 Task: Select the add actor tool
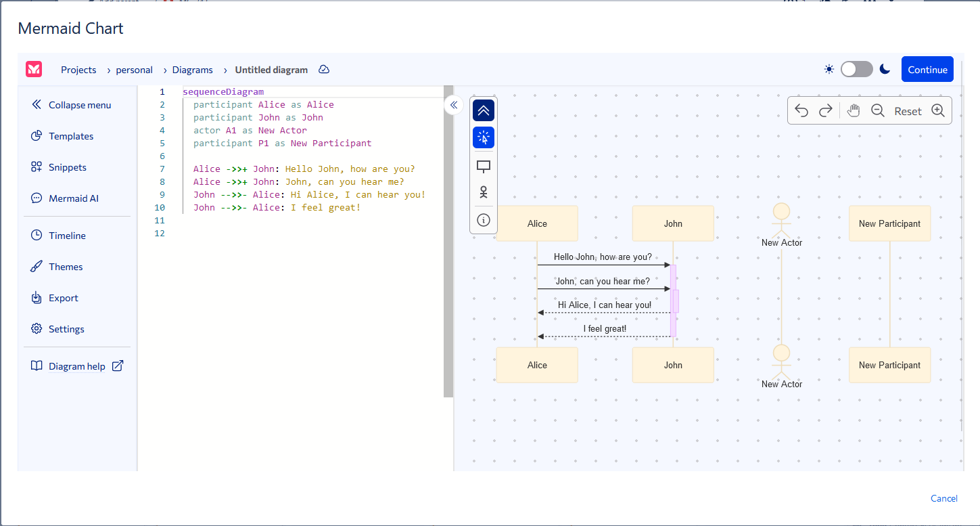click(x=484, y=192)
